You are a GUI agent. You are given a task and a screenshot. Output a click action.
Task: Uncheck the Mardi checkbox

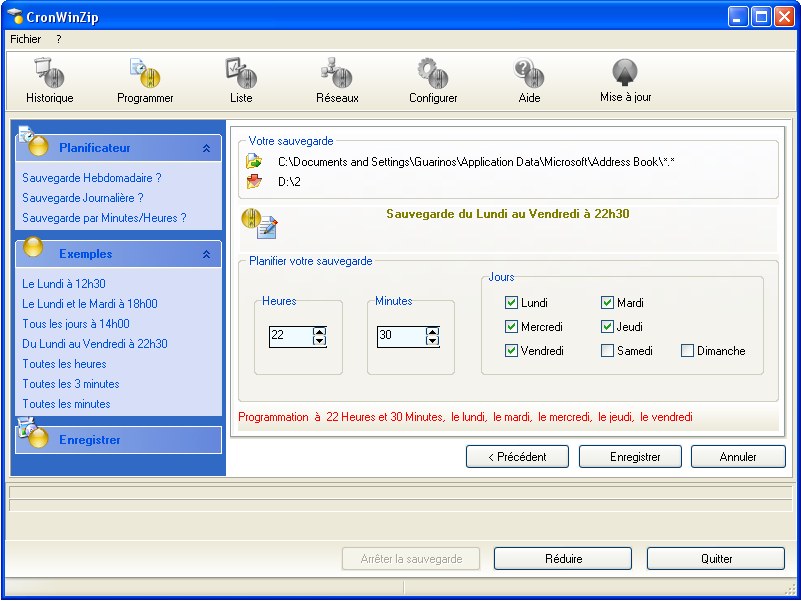pyautogui.click(x=607, y=303)
